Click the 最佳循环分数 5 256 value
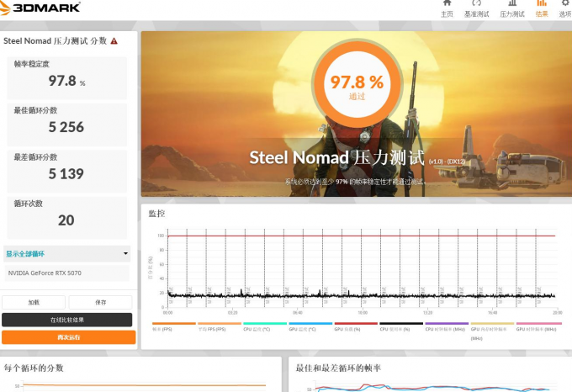This screenshot has width=572, height=392. [66, 127]
